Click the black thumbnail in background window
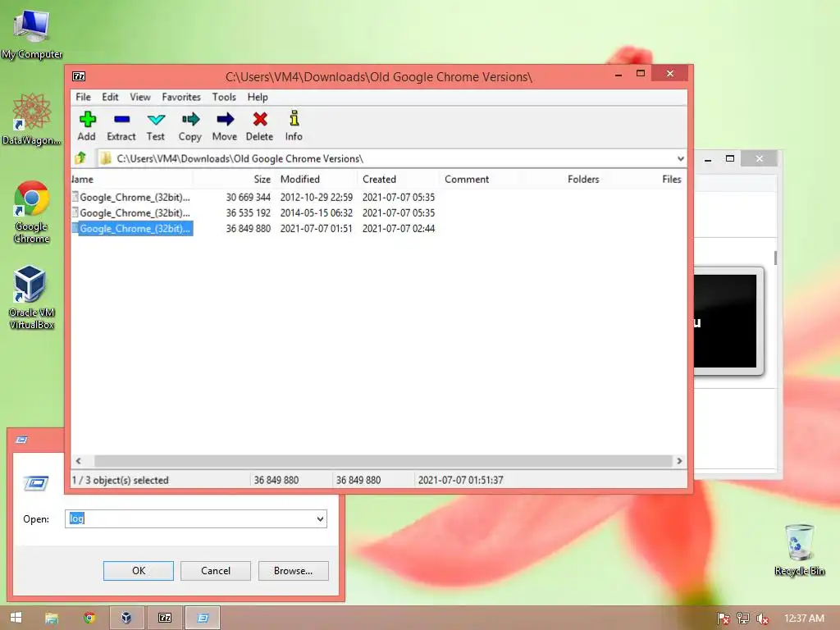The height and width of the screenshot is (630, 840). [725, 321]
